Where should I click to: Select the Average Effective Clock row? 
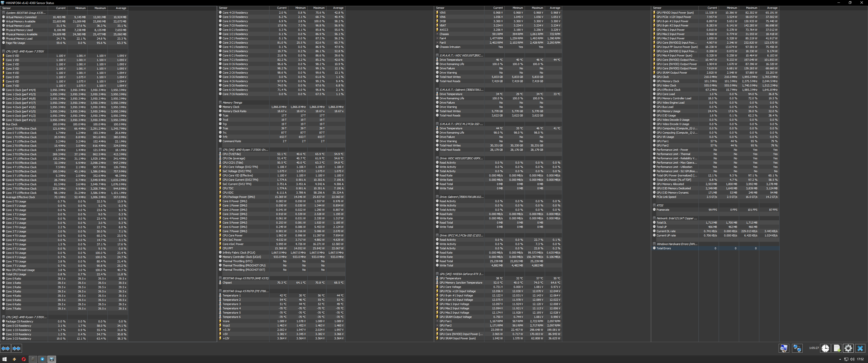coord(64,197)
